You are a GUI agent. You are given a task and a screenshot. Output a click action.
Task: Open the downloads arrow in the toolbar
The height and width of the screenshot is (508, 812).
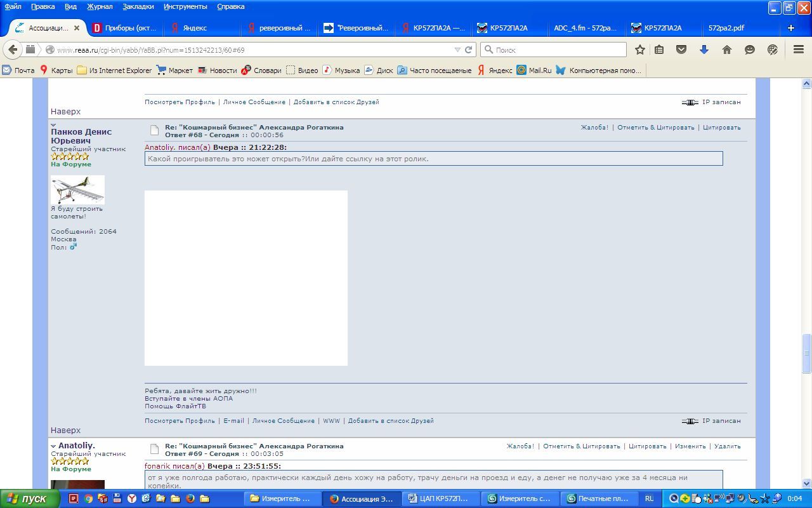[704, 50]
